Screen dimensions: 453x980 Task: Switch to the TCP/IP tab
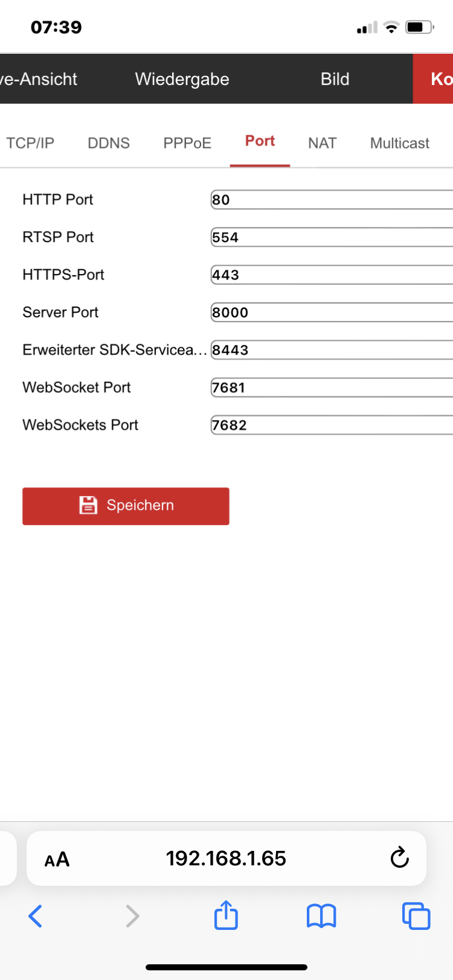click(x=30, y=143)
